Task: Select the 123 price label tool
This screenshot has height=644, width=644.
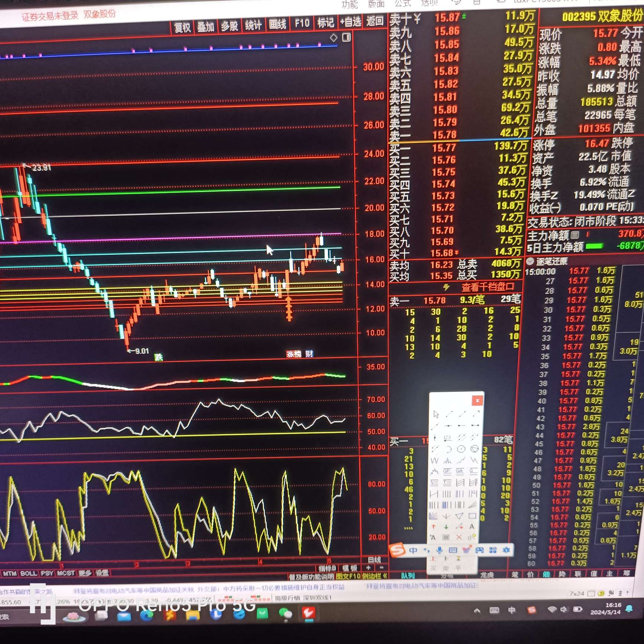Action: 448,438
